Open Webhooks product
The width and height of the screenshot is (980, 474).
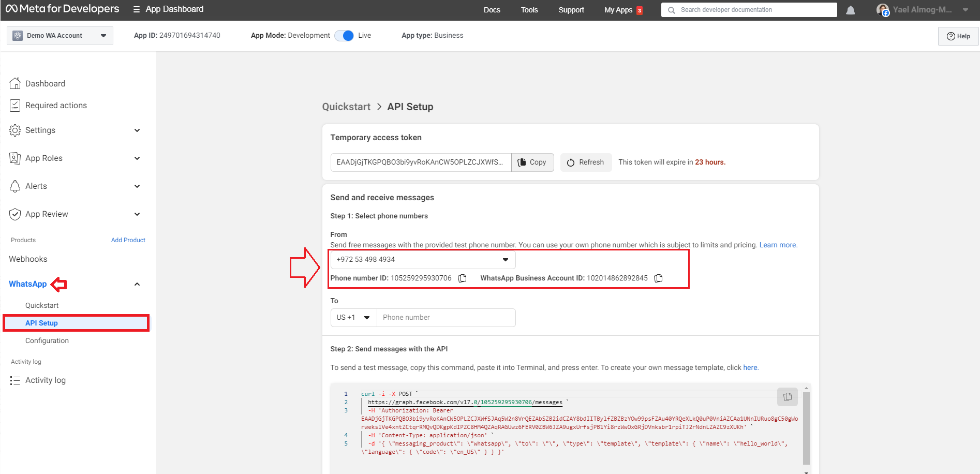28,259
